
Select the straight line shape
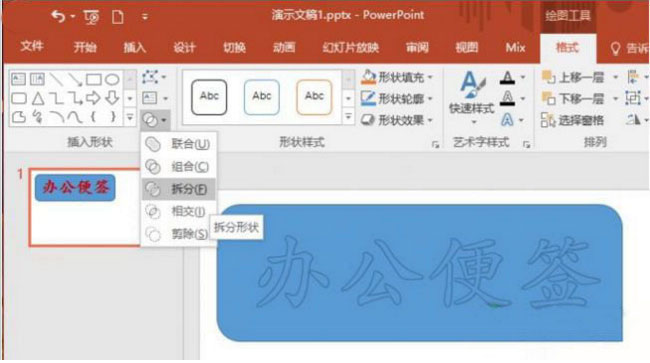coord(56,79)
